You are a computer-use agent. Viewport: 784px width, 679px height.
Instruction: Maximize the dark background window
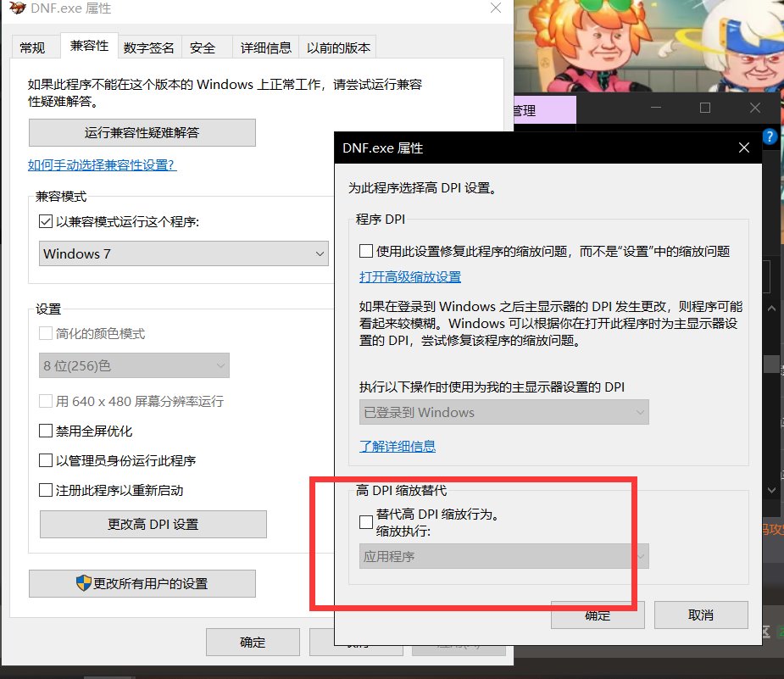705,108
